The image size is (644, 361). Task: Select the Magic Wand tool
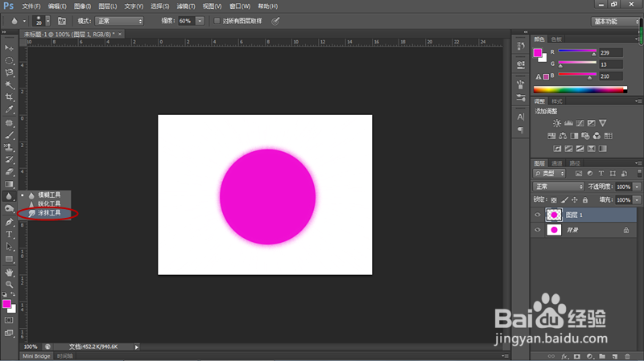pyautogui.click(x=9, y=85)
